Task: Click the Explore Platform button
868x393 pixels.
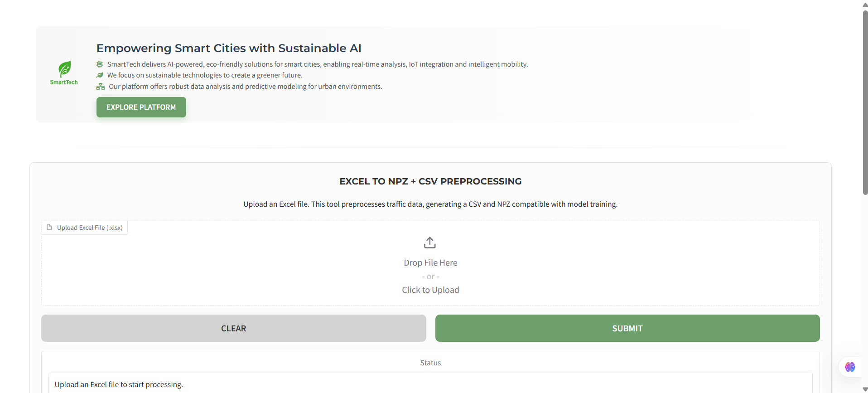Action: point(141,107)
